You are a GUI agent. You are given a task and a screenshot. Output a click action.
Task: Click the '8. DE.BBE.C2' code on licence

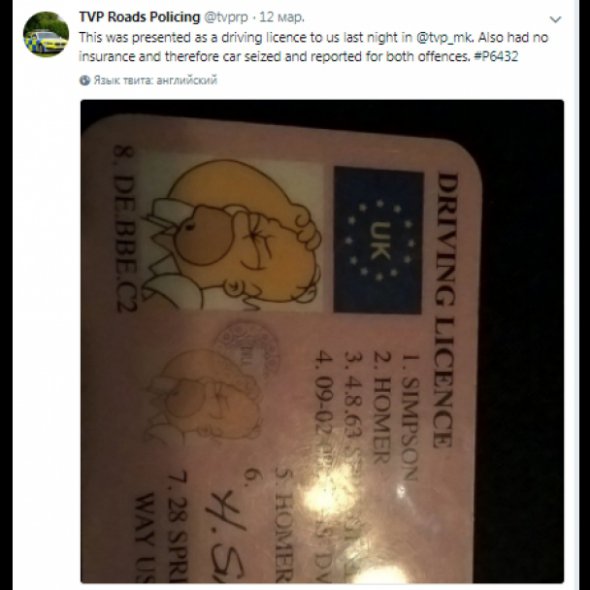[125, 228]
